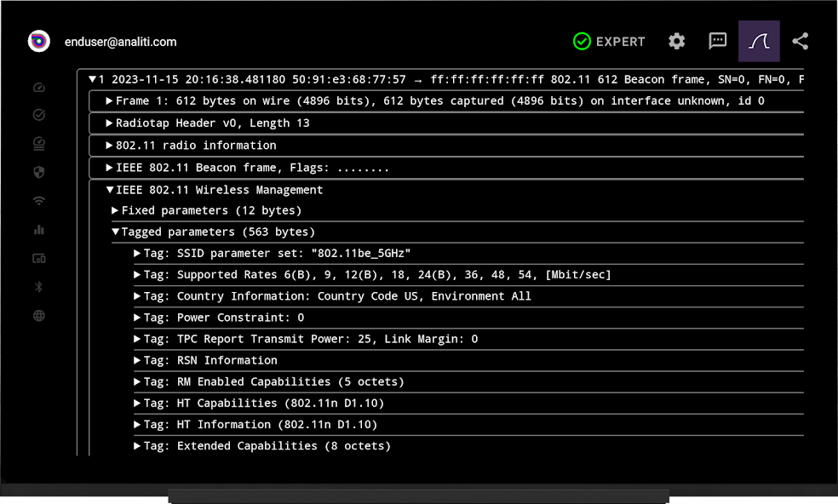The width and height of the screenshot is (838, 504).
Task: Open the speedometer icon in sidebar
Action: tap(39, 88)
